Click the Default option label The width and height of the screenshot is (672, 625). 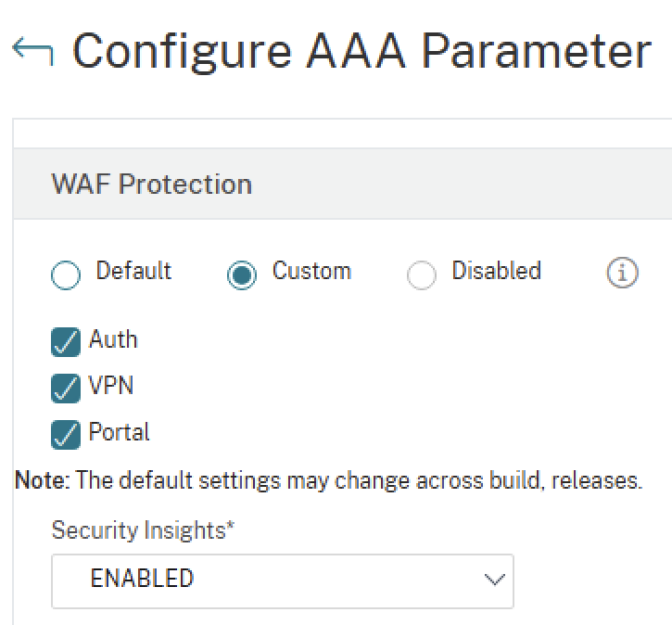pos(133,272)
